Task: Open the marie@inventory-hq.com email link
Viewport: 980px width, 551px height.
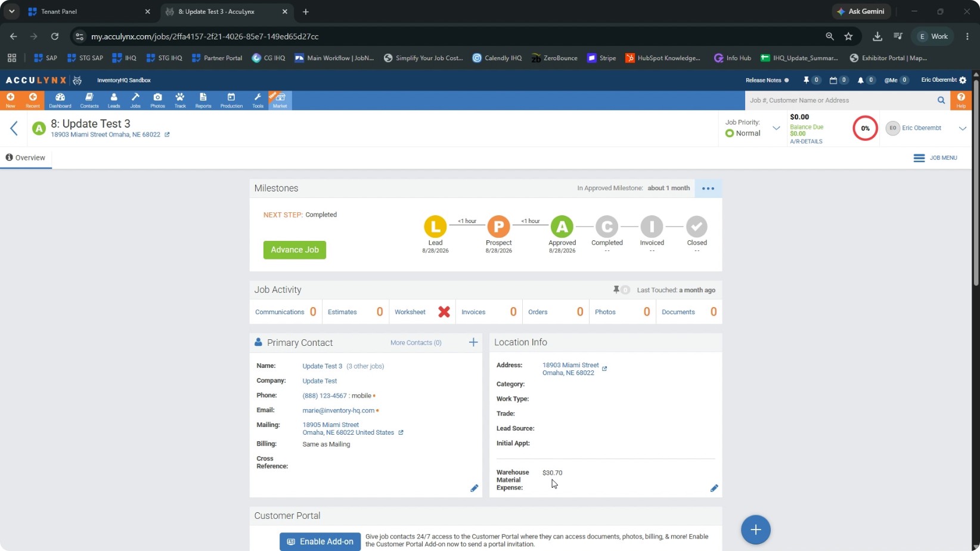Action: coord(339,410)
